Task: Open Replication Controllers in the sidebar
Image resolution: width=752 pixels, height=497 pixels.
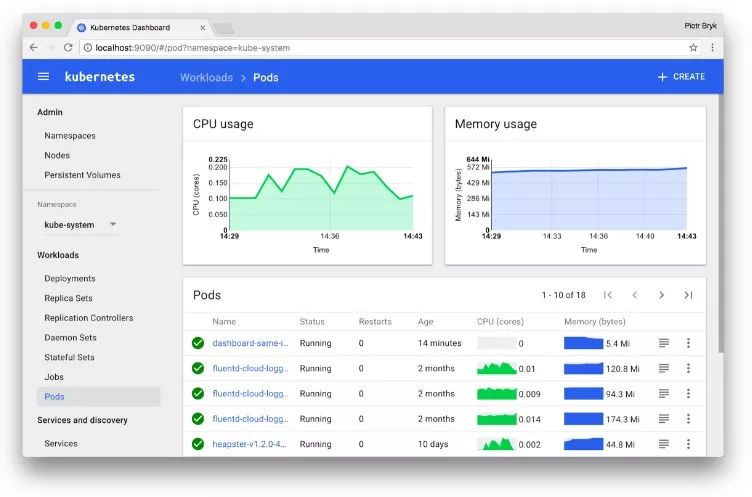Action: (x=89, y=318)
